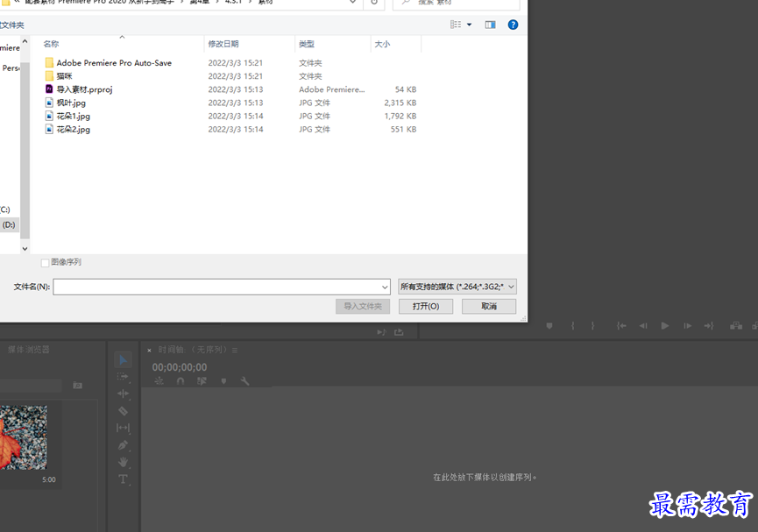Select the Ripple Edit tool

tap(123, 394)
